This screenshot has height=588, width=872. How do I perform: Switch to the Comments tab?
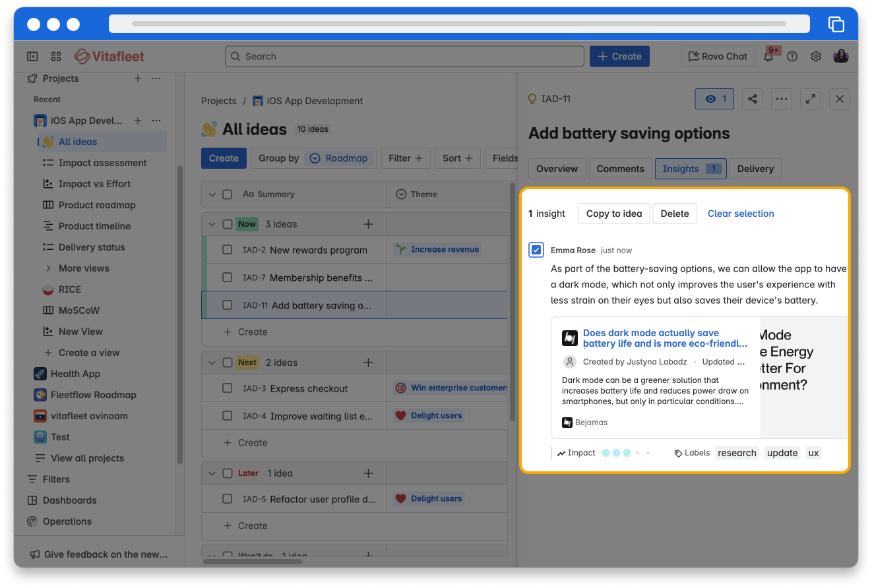[x=621, y=169]
